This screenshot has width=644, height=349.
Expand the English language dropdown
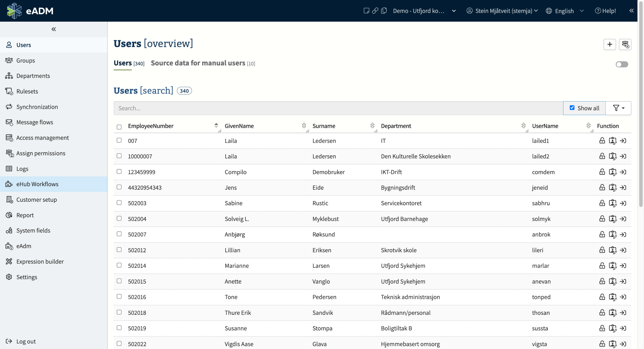click(565, 11)
